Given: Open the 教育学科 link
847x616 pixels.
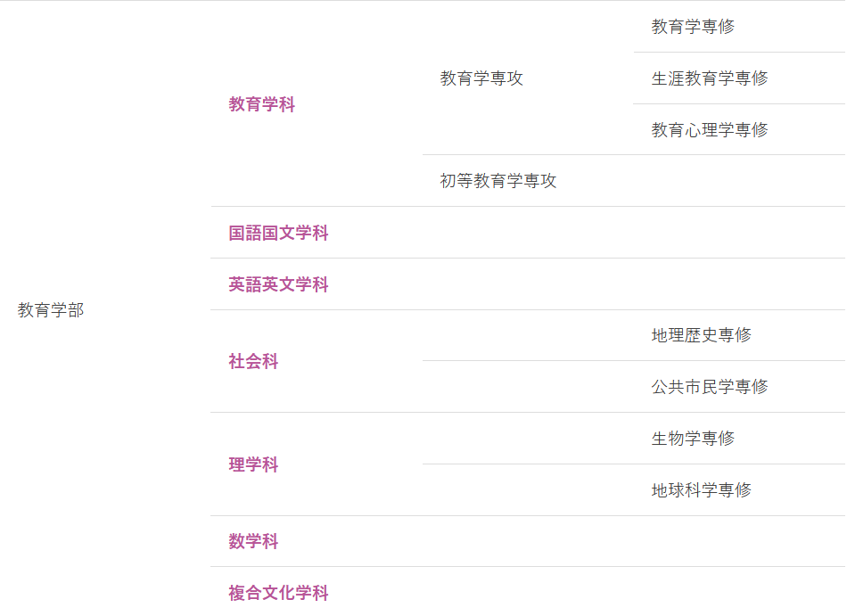Looking at the screenshot, I should [x=261, y=104].
